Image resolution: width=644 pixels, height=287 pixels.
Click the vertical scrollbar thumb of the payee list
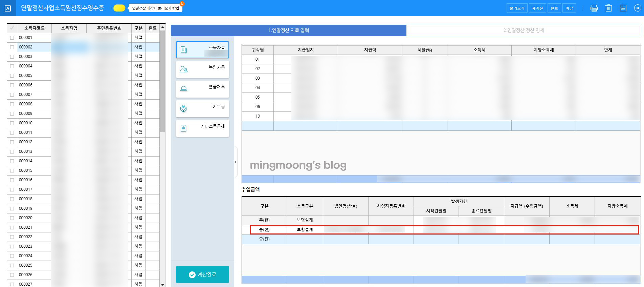pyautogui.click(x=162, y=81)
